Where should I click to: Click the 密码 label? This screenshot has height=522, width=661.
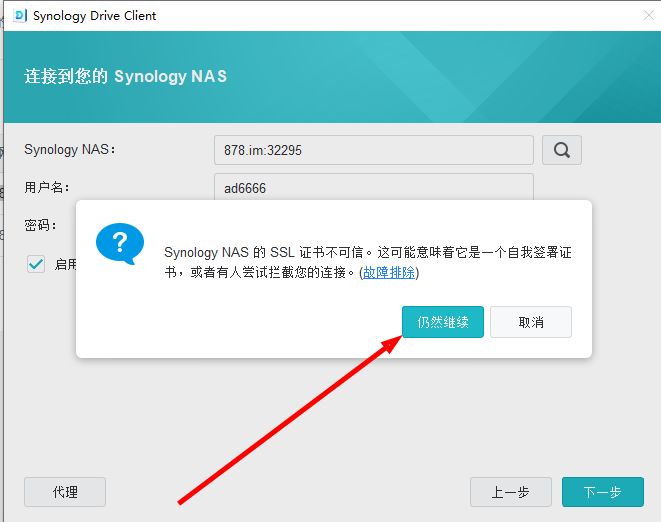pyautogui.click(x=40, y=225)
